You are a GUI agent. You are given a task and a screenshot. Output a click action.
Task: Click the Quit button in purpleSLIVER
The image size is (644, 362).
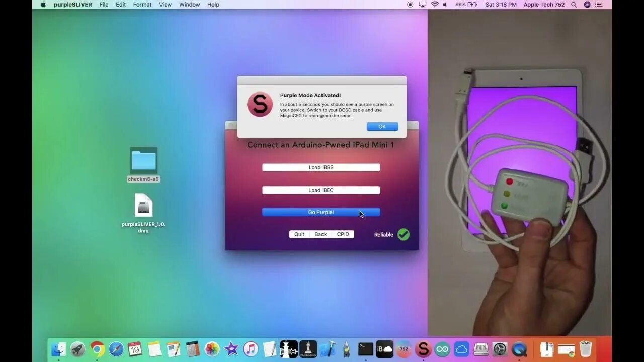pos(299,234)
